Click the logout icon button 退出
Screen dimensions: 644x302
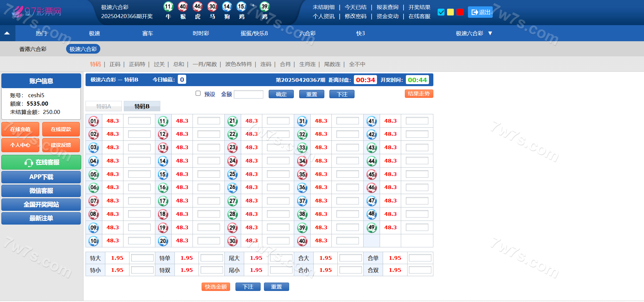tap(480, 12)
